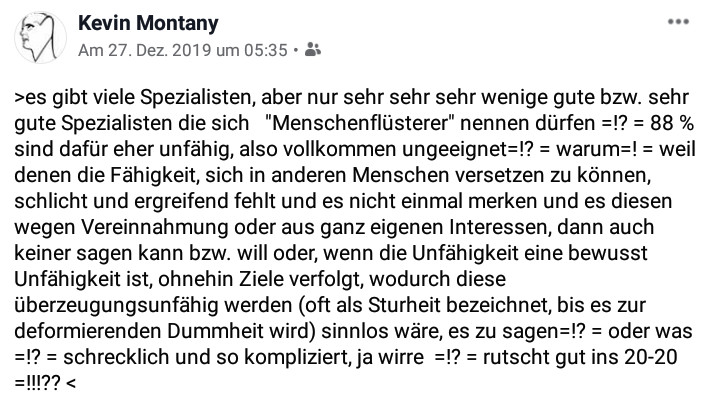Click the "20-20" text near post end
This screenshot has width=709, height=406.
coord(650,357)
